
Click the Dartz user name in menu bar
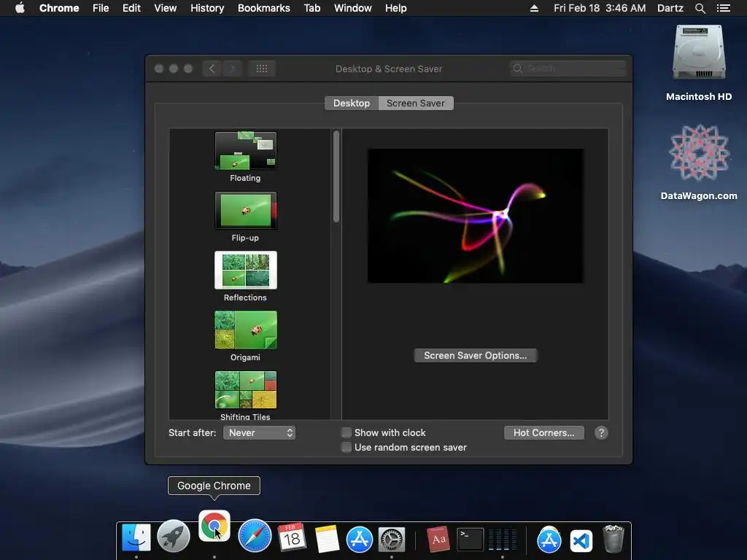[x=670, y=8]
